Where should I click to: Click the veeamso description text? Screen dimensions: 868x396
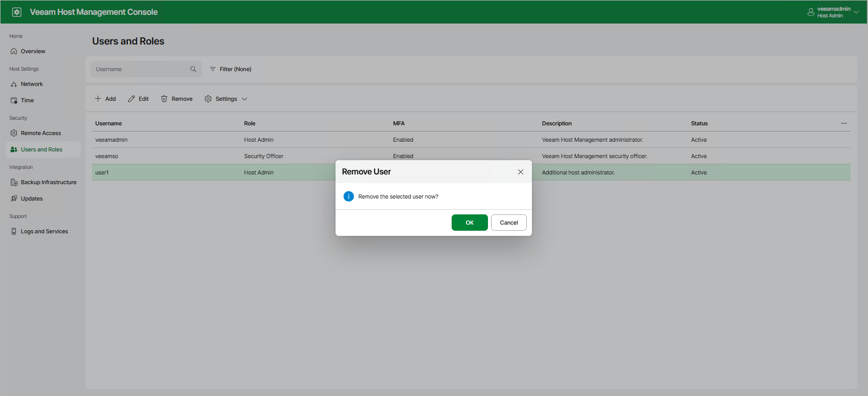(595, 156)
